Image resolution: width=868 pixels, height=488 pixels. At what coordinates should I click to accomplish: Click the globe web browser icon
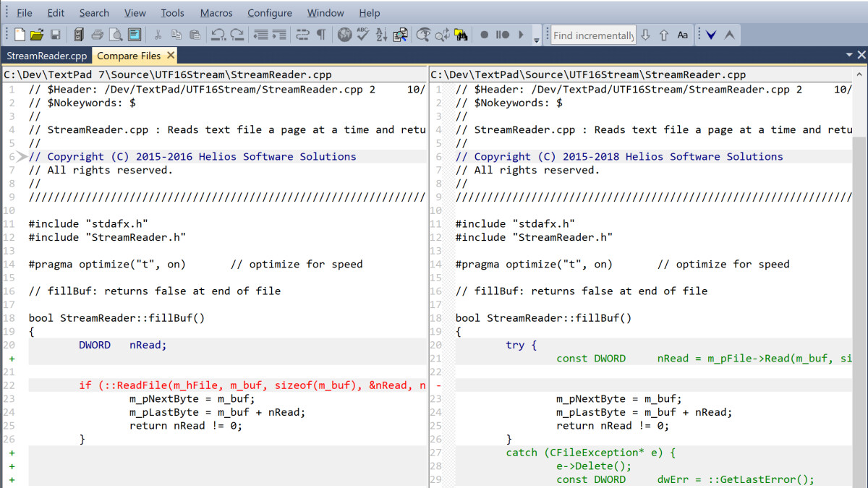(x=344, y=35)
